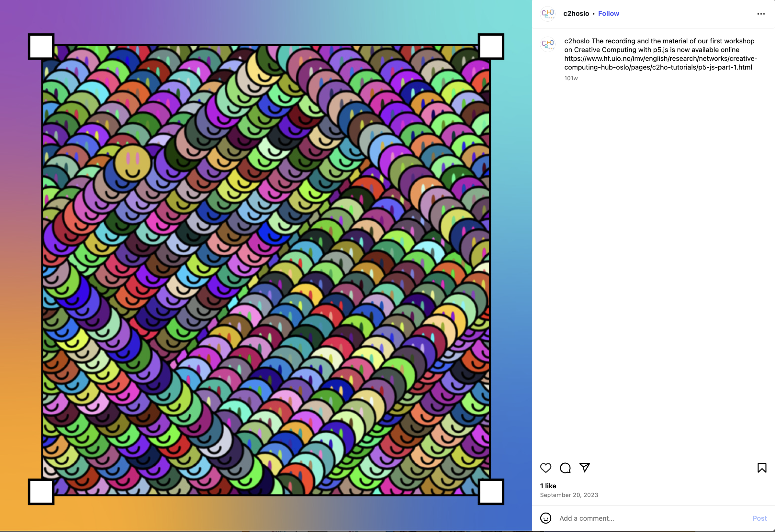Viewport: 775px width, 532px height.
Task: Open more options three-dot menu
Action: pyautogui.click(x=761, y=14)
